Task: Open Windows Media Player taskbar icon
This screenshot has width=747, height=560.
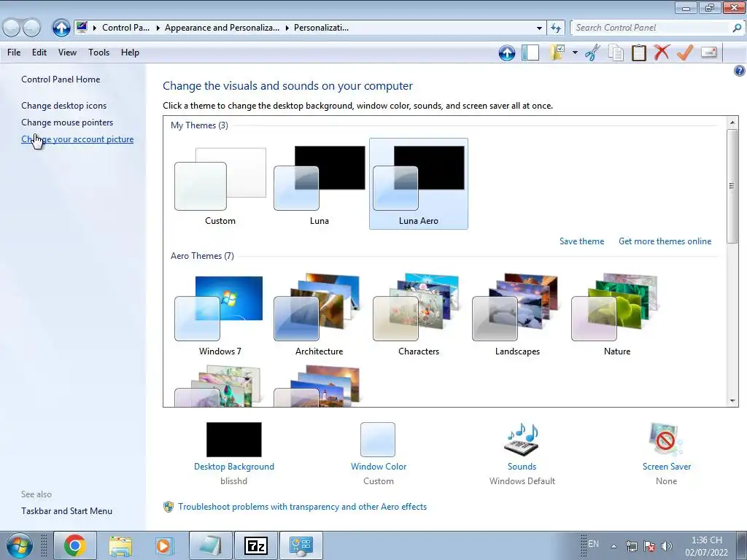Action: pos(164,545)
